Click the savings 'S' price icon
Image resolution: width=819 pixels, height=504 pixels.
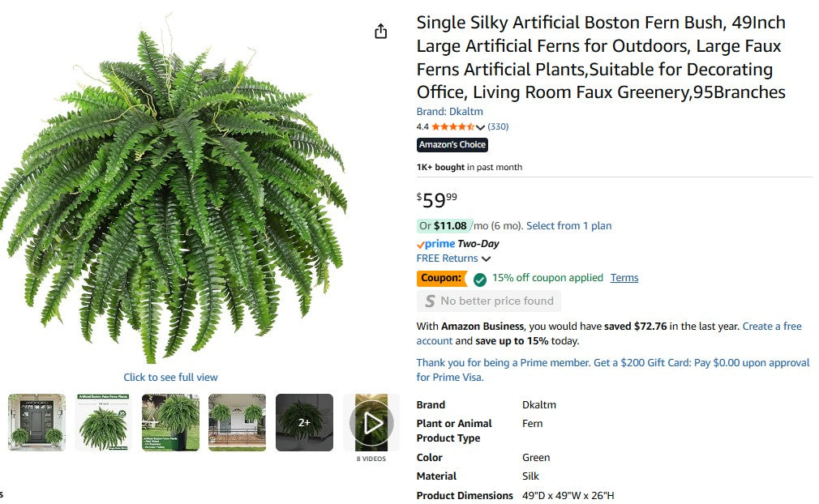(430, 301)
